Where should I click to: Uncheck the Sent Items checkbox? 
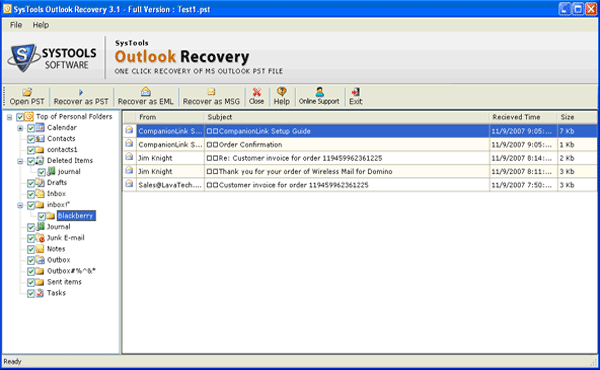click(x=31, y=283)
